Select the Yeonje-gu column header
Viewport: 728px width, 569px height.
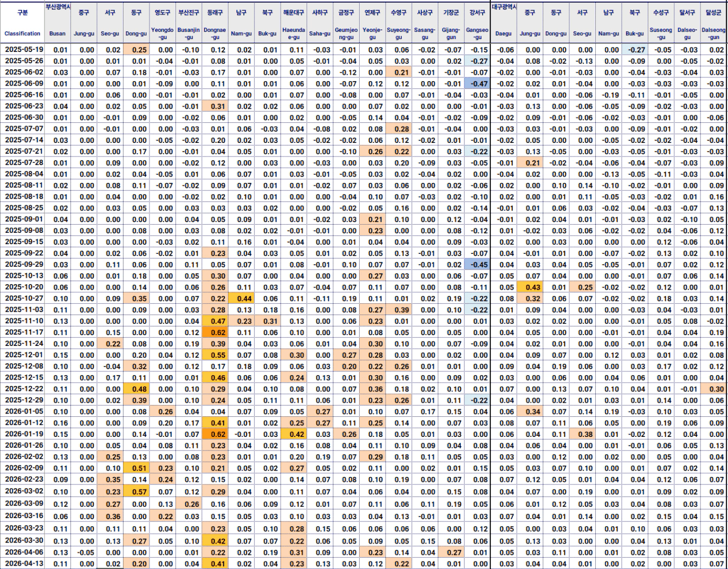coord(373,34)
